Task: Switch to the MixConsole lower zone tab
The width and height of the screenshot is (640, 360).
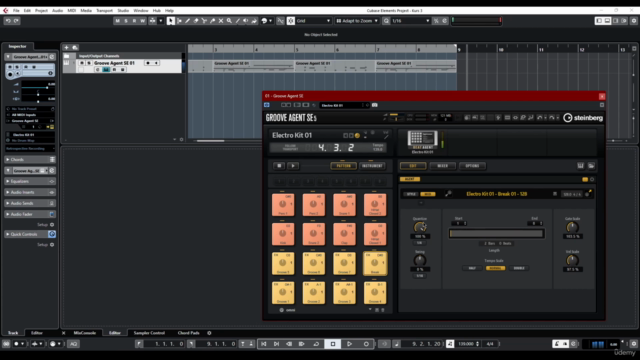Action: 84,333
